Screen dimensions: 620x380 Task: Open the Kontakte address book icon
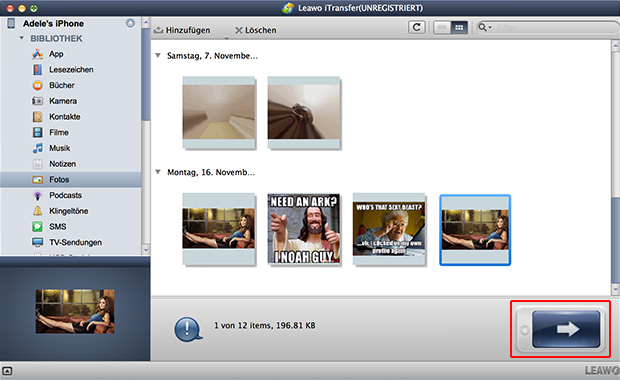pos(38,117)
